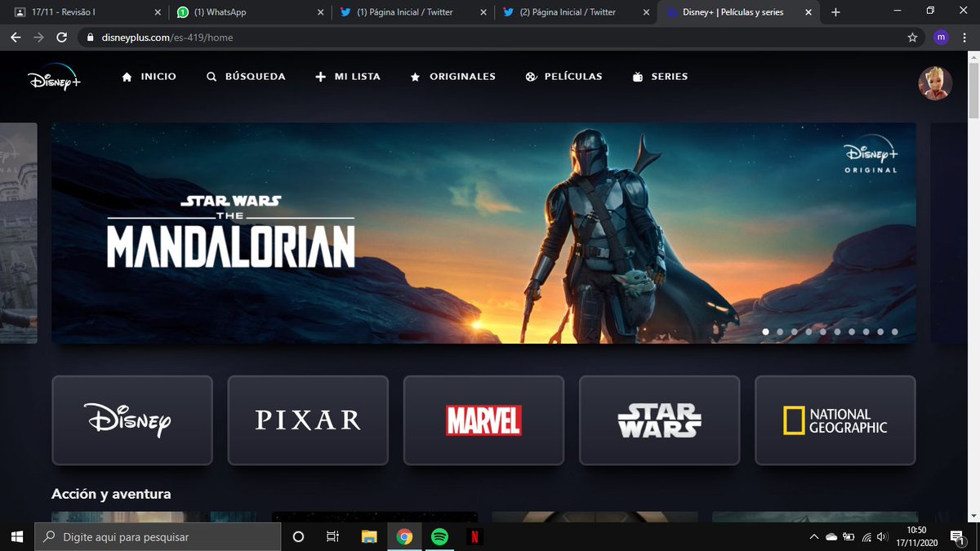Screen dimensions: 980x551
Task: Open the National Geographic brand tile
Action: pyautogui.click(x=835, y=420)
